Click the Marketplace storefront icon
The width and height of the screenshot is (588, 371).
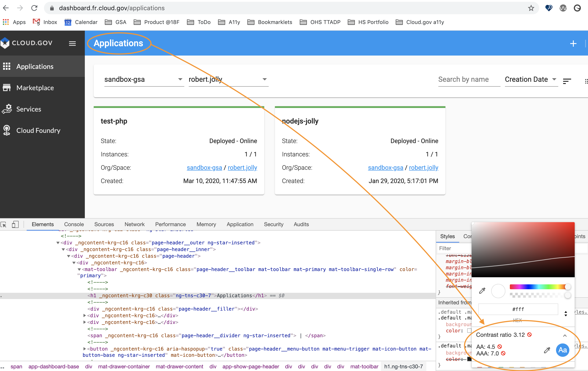7,88
